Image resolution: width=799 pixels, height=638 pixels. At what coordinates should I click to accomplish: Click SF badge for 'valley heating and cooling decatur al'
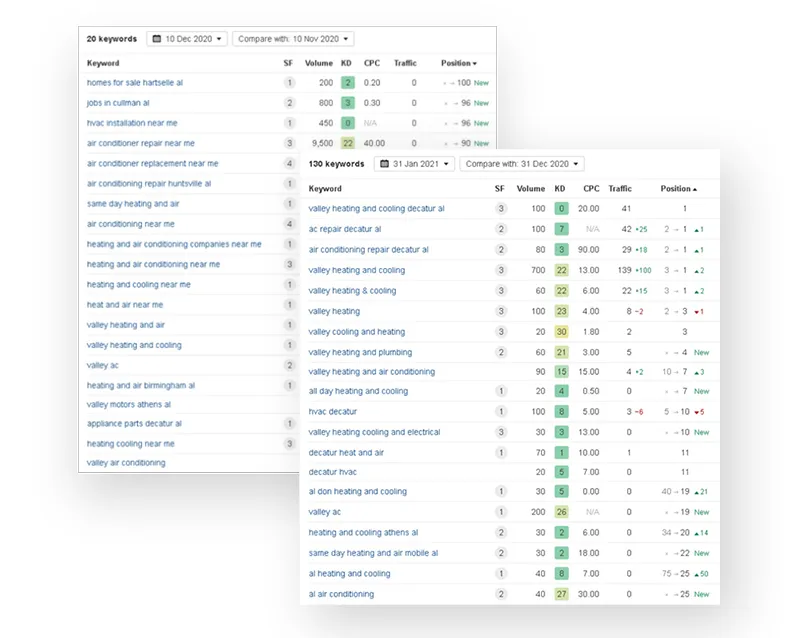coord(501,208)
